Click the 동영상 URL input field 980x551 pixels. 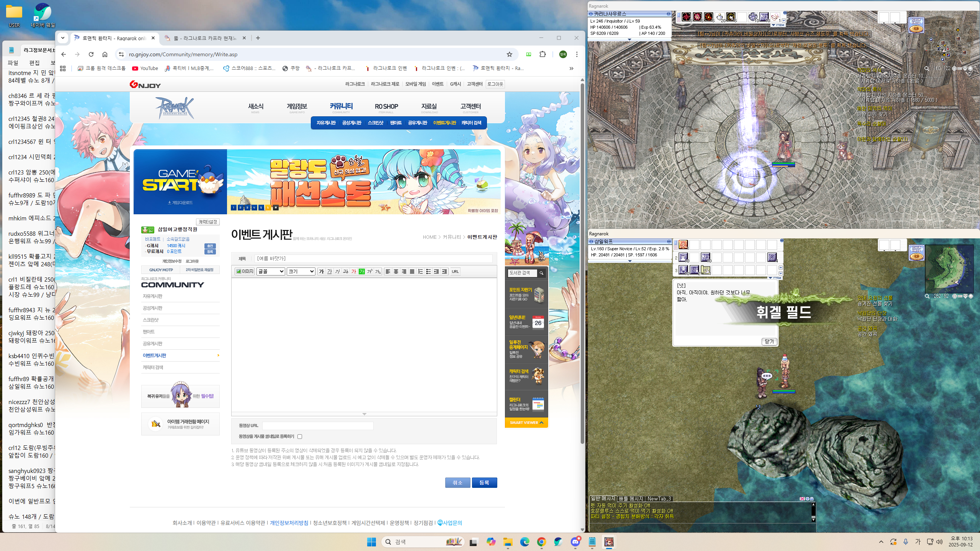click(x=318, y=425)
